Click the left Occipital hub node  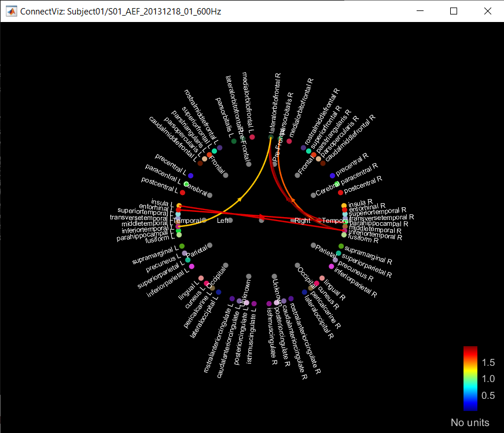pos(226,266)
